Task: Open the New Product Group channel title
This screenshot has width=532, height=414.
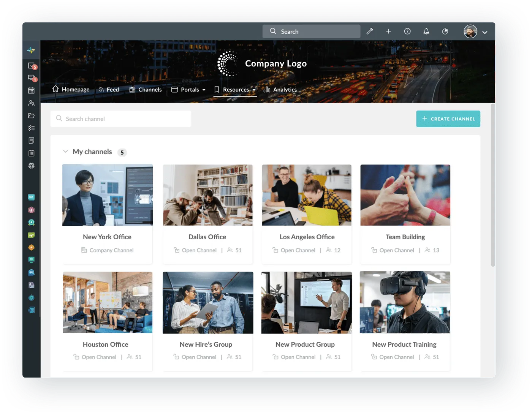Action: coord(305,344)
